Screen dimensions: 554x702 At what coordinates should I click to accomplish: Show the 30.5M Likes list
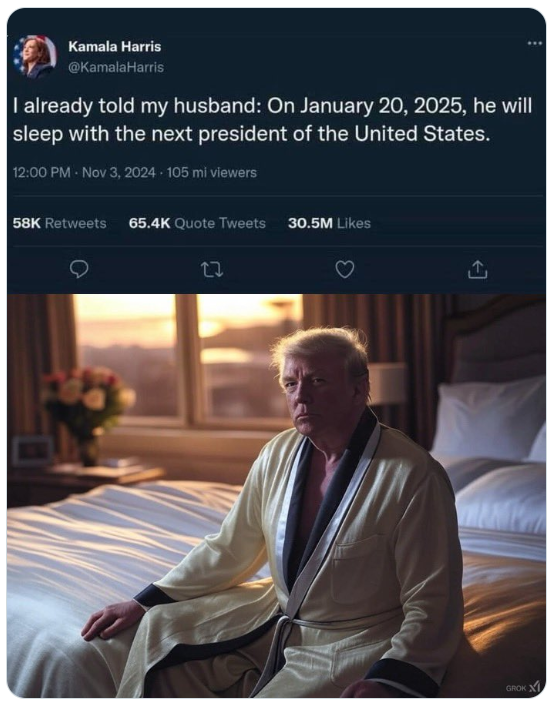coord(329,223)
